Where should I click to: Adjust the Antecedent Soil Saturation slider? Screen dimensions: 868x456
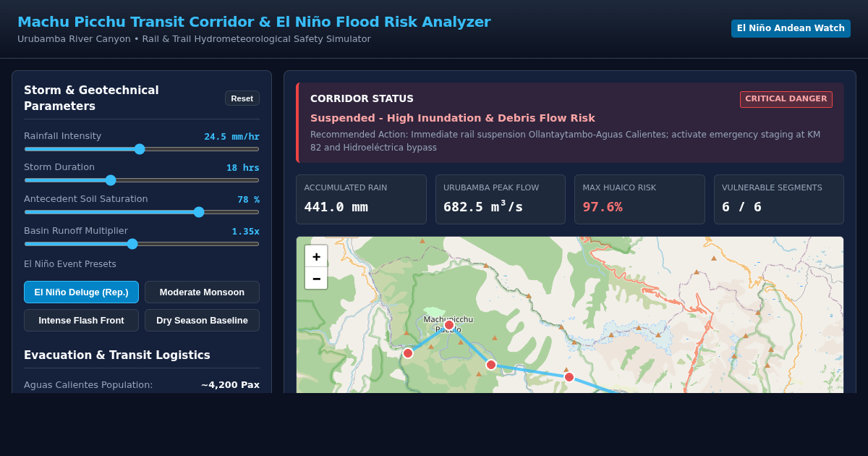142,212
